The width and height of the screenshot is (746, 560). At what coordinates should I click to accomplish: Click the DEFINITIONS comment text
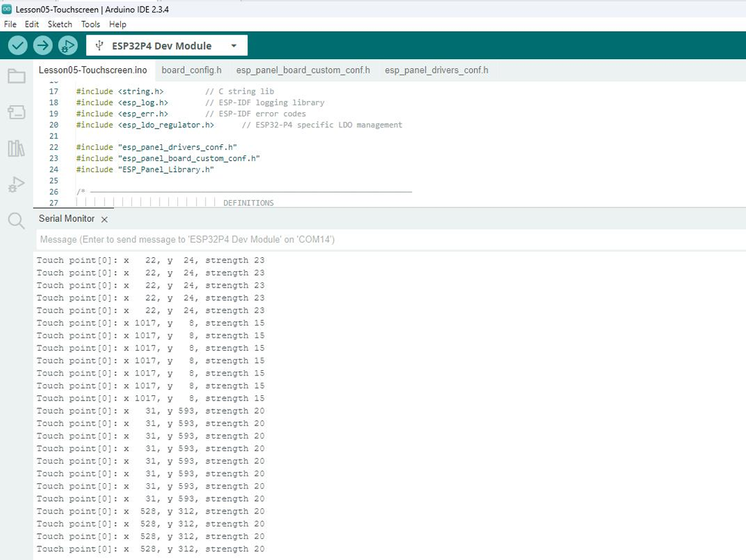[x=248, y=203]
